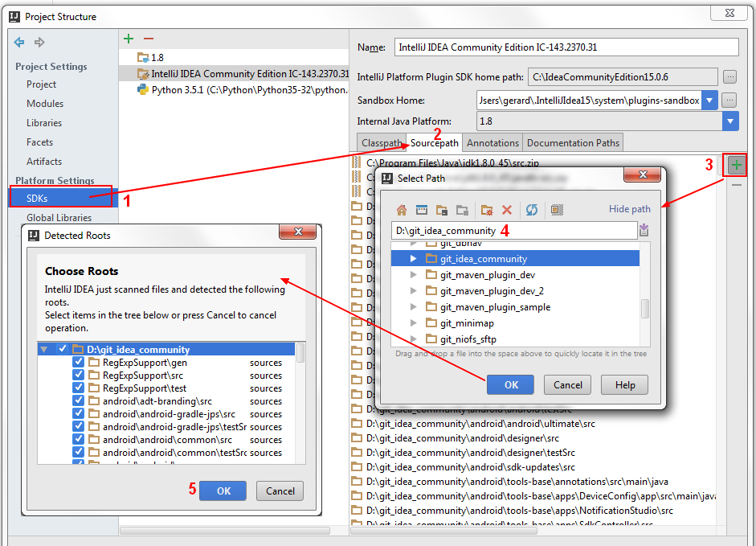Image resolution: width=756 pixels, height=546 pixels.
Task: Refresh the directory tree in Select Path dialog
Action: click(x=531, y=209)
